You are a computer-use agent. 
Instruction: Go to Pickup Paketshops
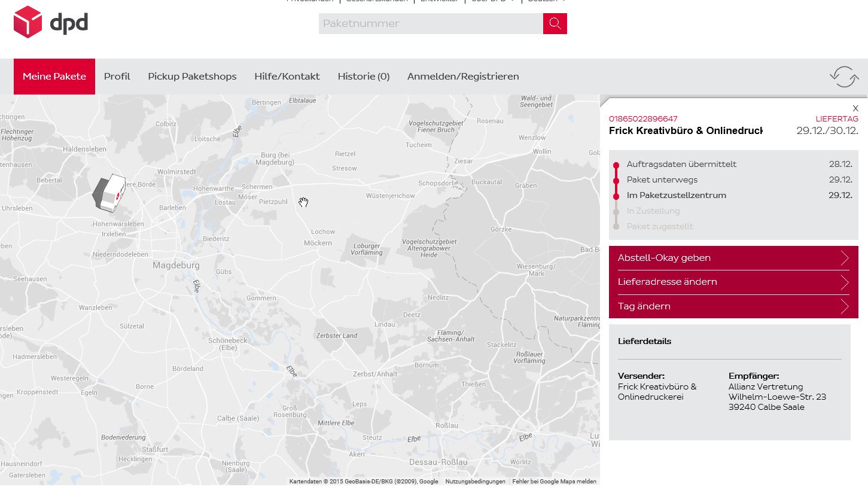coord(192,77)
